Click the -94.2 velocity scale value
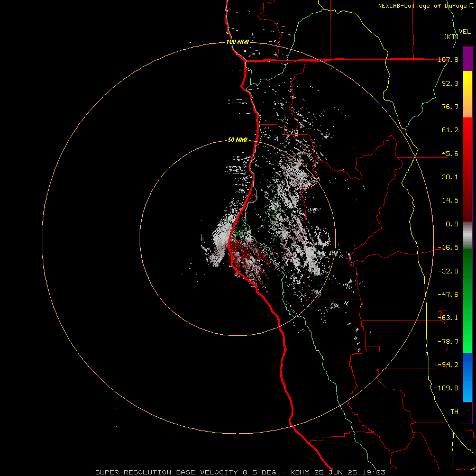Image resolution: width=476 pixels, height=476 pixels. click(448, 365)
